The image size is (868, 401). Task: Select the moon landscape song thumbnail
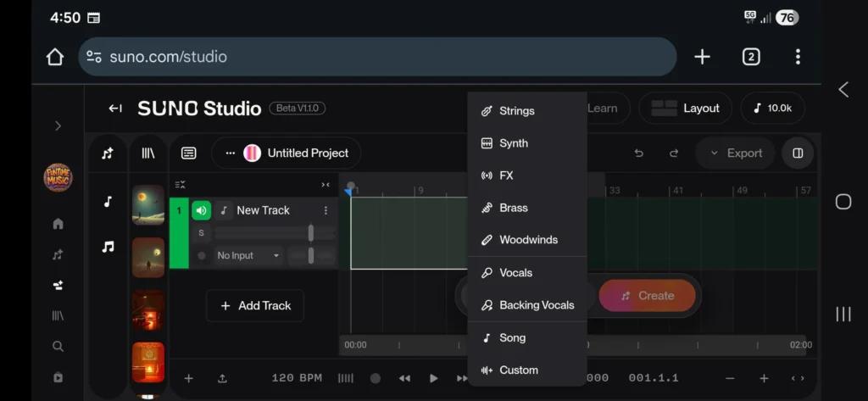point(147,205)
